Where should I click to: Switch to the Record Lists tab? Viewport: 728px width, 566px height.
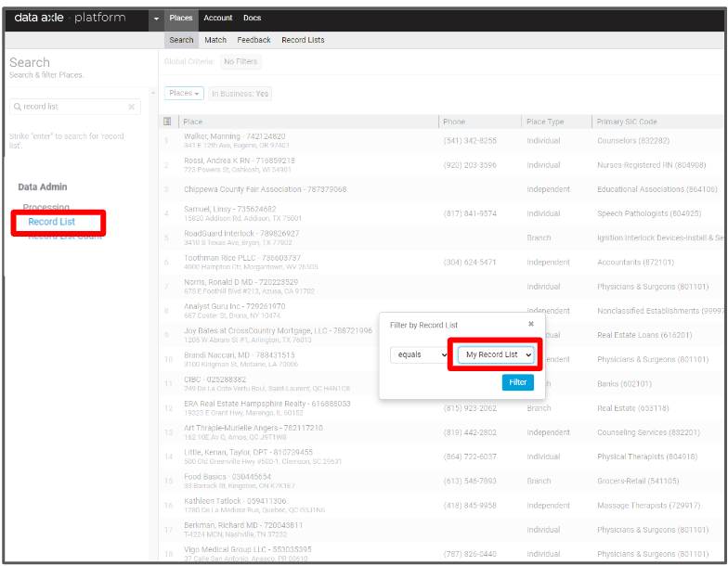[x=303, y=40]
